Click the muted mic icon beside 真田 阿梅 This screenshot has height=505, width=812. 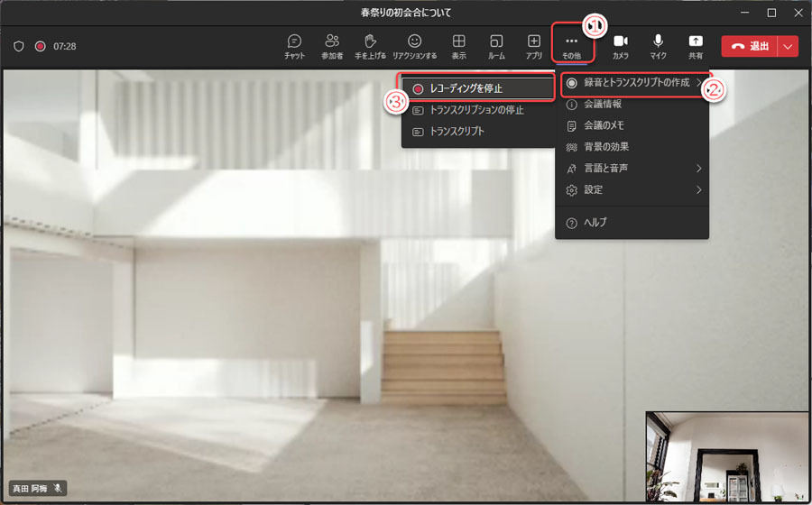tap(58, 488)
